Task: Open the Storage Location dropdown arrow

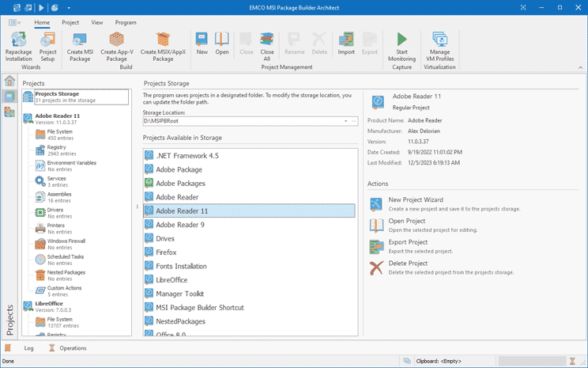Action: 345,121
